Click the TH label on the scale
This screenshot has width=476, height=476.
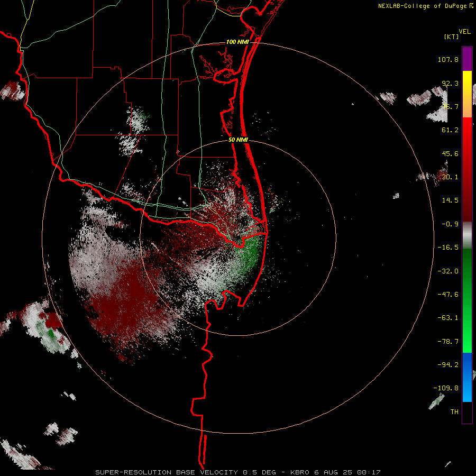(454, 412)
